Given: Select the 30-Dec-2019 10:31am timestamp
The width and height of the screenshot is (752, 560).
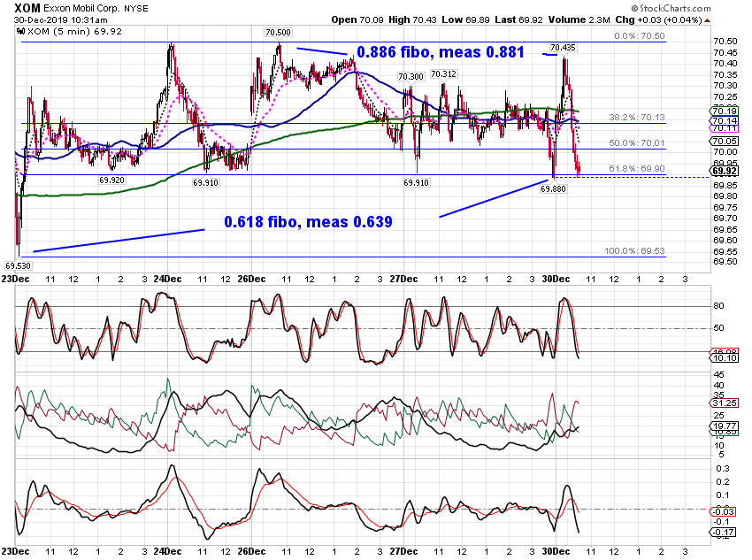Looking at the screenshot, I should 60,20.
